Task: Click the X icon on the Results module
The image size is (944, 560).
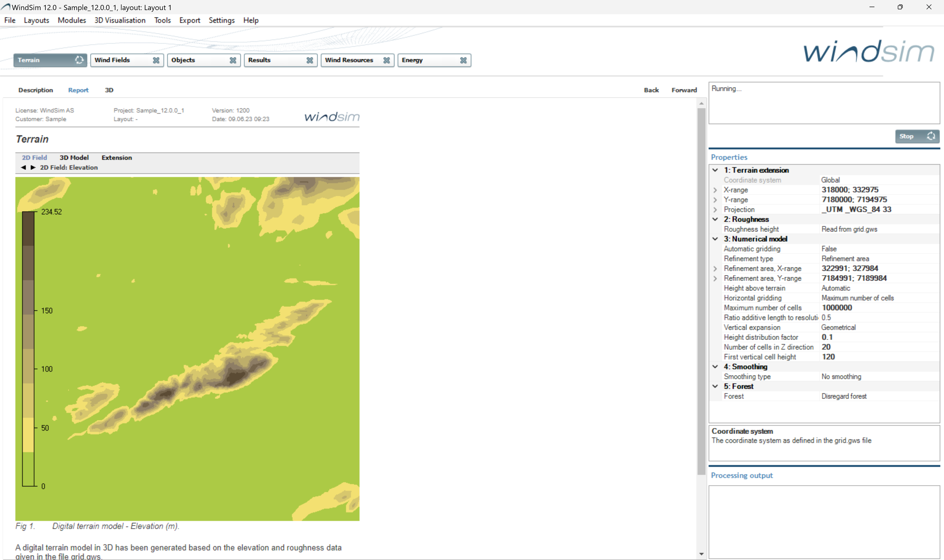Action: click(310, 60)
